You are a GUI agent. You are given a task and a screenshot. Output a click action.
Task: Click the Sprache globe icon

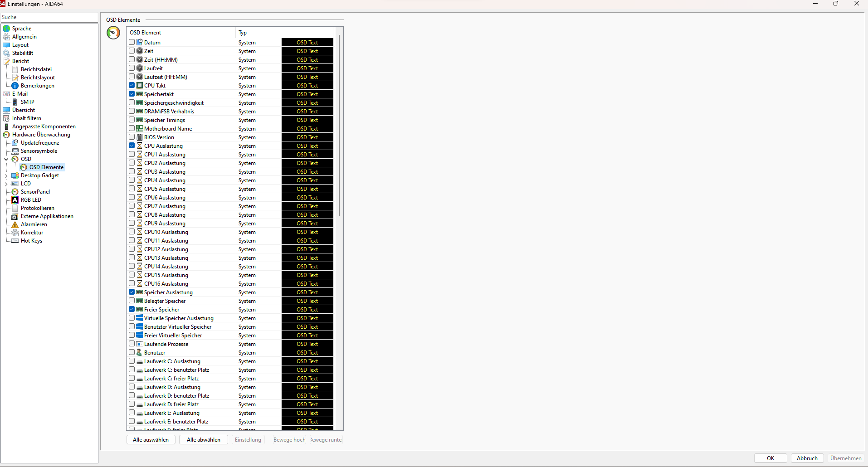[x=6, y=29]
